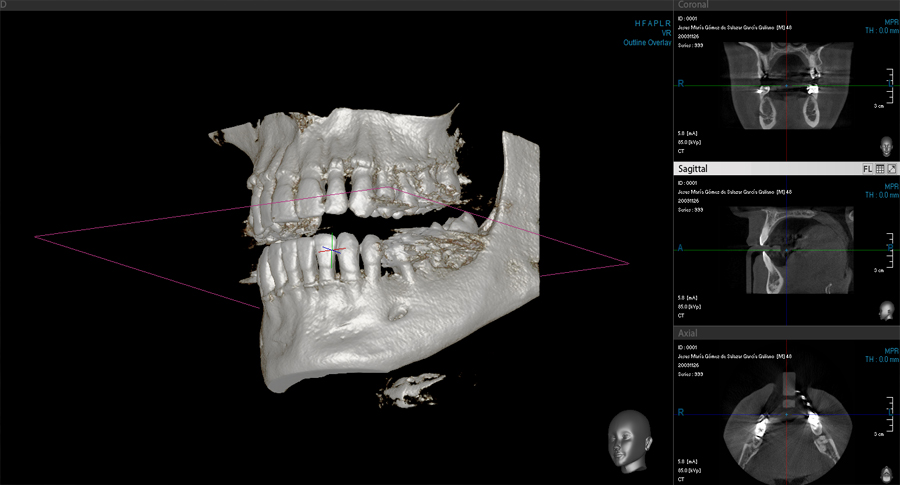Viewport: 900px width, 485px height.
Task: Click the FL button in Sagittal header
Action: [867, 169]
